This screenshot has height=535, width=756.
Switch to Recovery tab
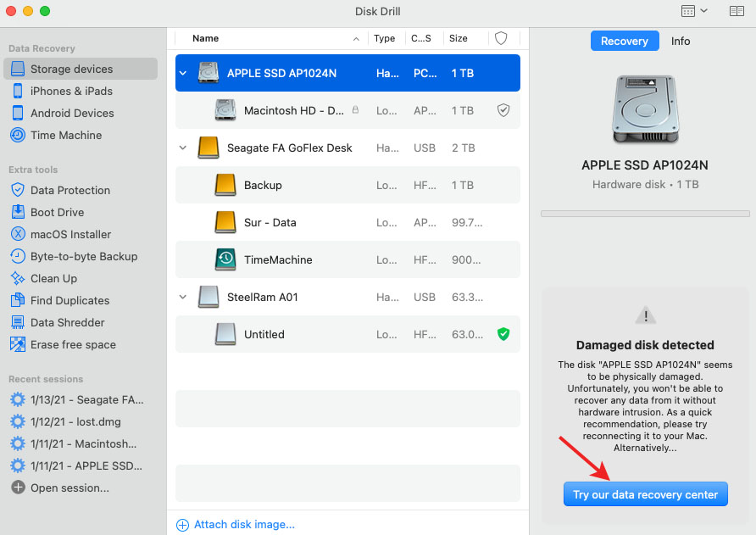[625, 41]
